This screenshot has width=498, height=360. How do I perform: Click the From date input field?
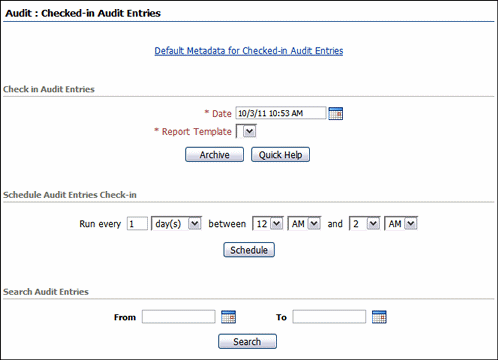click(x=179, y=317)
